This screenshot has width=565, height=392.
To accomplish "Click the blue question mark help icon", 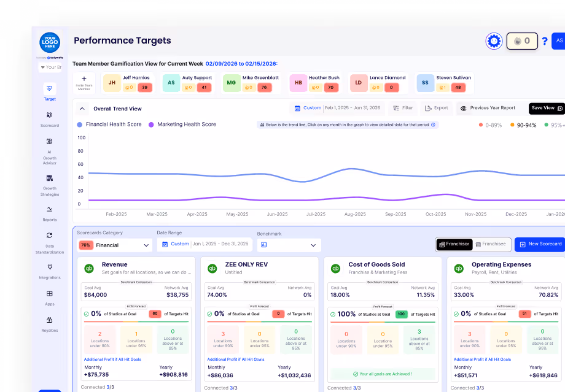I will coord(545,41).
